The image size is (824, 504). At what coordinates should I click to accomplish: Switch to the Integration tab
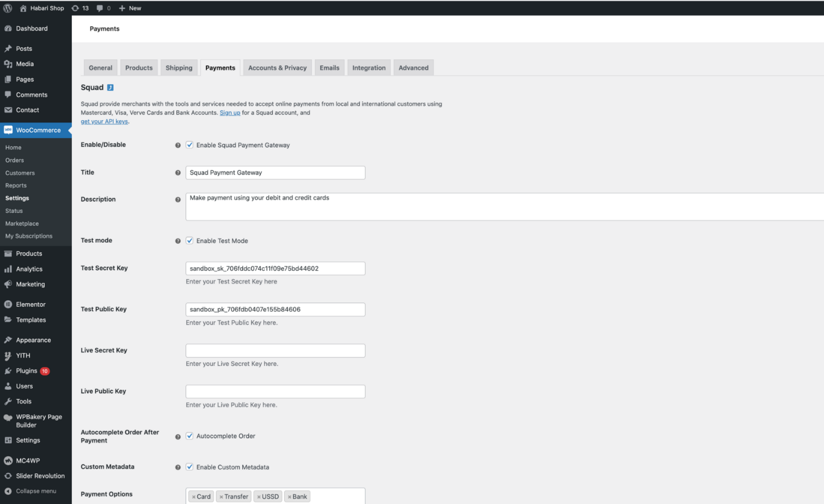369,68
